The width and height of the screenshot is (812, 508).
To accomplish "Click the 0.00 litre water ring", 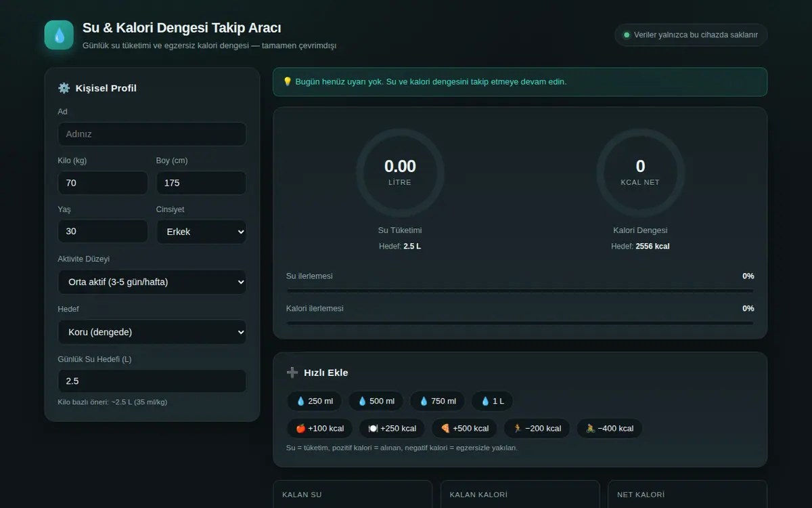I will [x=400, y=173].
